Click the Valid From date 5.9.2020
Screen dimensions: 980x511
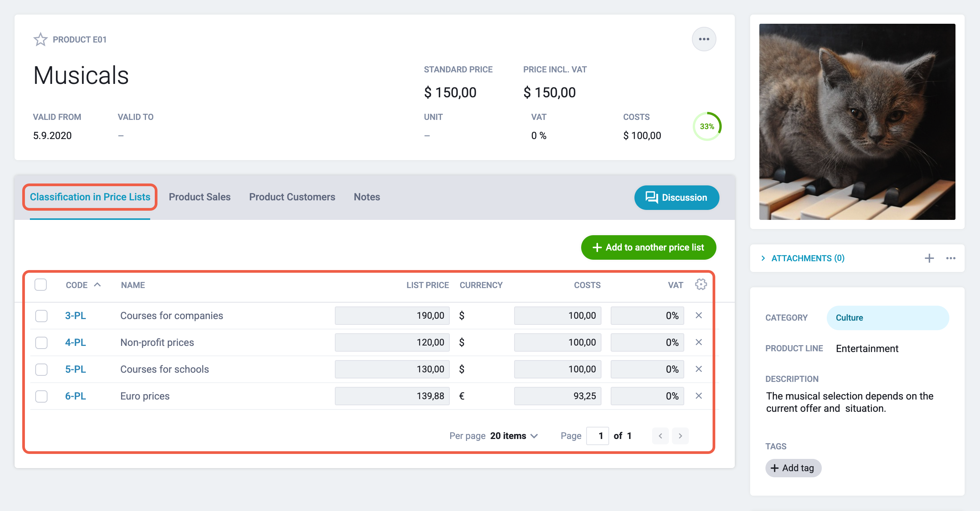(x=52, y=136)
